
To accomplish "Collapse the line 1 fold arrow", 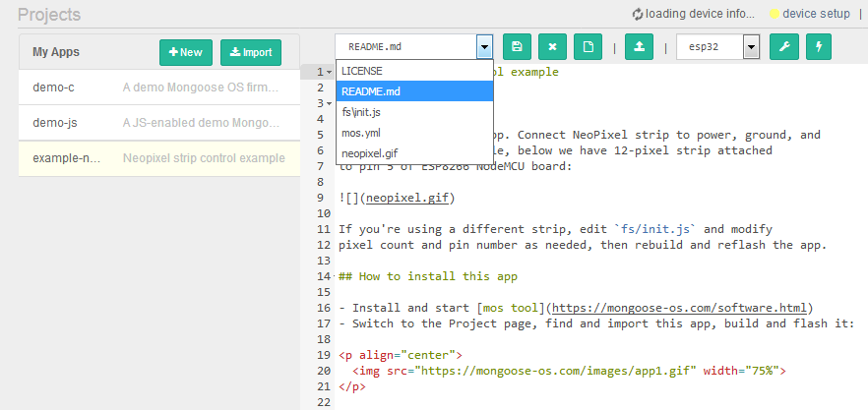I will click(329, 73).
